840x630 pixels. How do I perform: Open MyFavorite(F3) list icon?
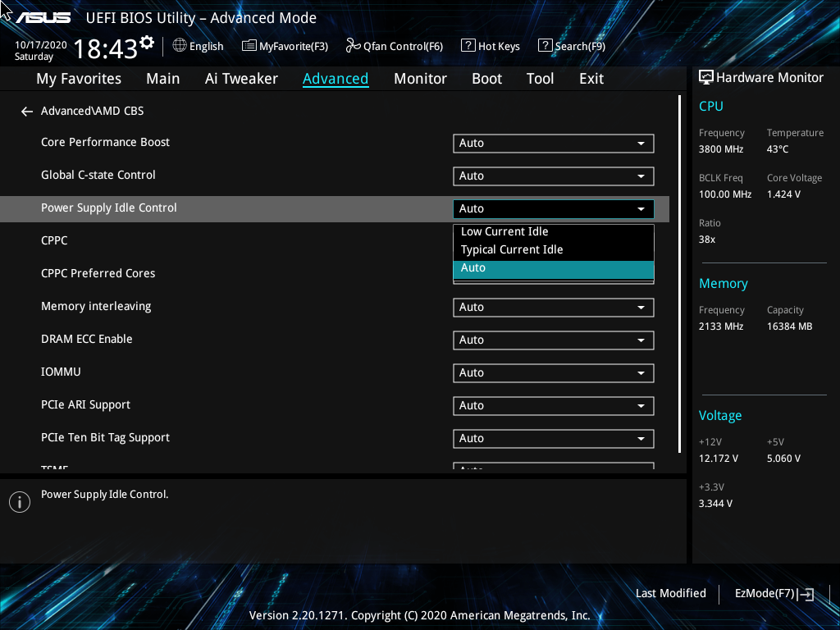[249, 46]
